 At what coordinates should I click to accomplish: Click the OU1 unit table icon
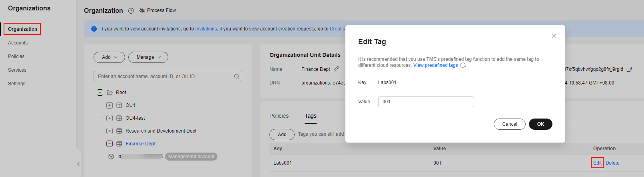coord(119,105)
